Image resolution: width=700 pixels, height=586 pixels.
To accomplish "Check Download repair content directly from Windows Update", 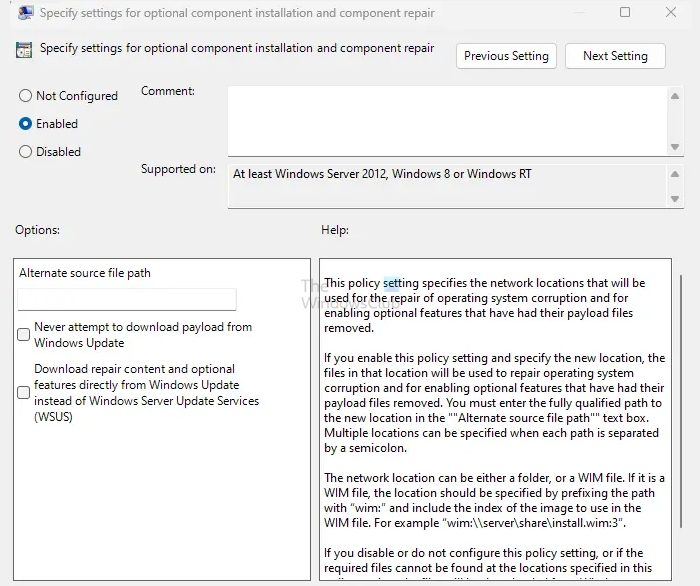I will click(x=24, y=393).
